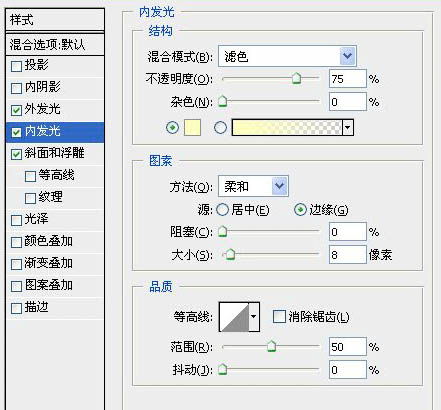Click the 范围 slider handle
The height and width of the screenshot is (410, 441).
click(x=272, y=346)
